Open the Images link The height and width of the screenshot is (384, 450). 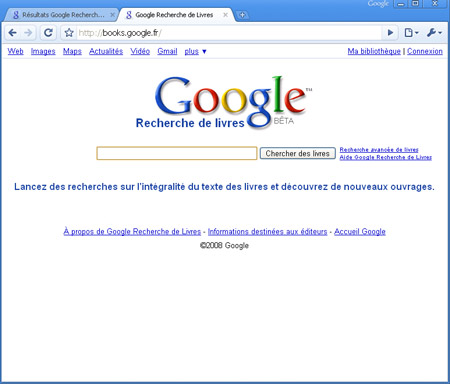coord(43,51)
